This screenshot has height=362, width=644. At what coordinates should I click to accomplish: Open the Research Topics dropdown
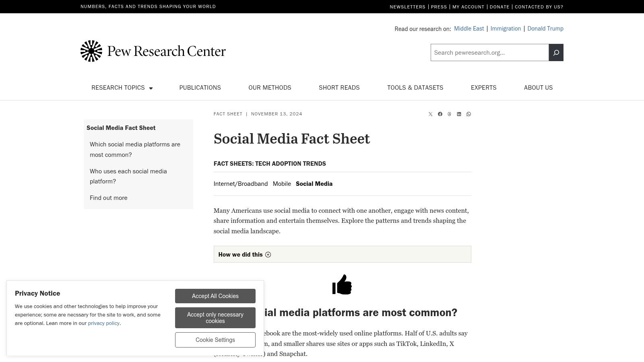pos(118,88)
